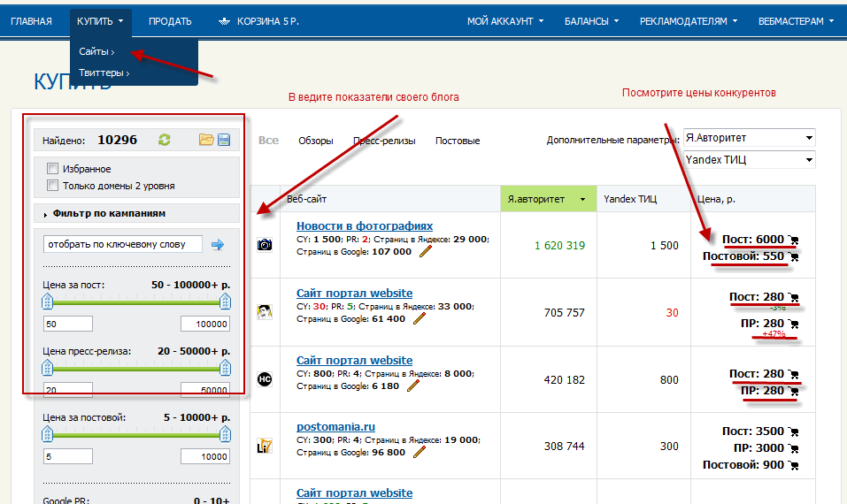Click the save floppy disk icon

[x=224, y=140]
